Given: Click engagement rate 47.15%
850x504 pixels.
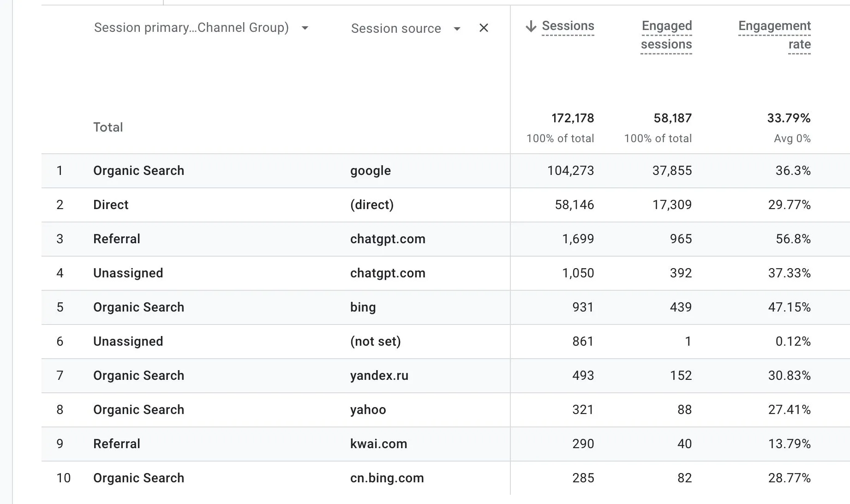Looking at the screenshot, I should 789,307.
